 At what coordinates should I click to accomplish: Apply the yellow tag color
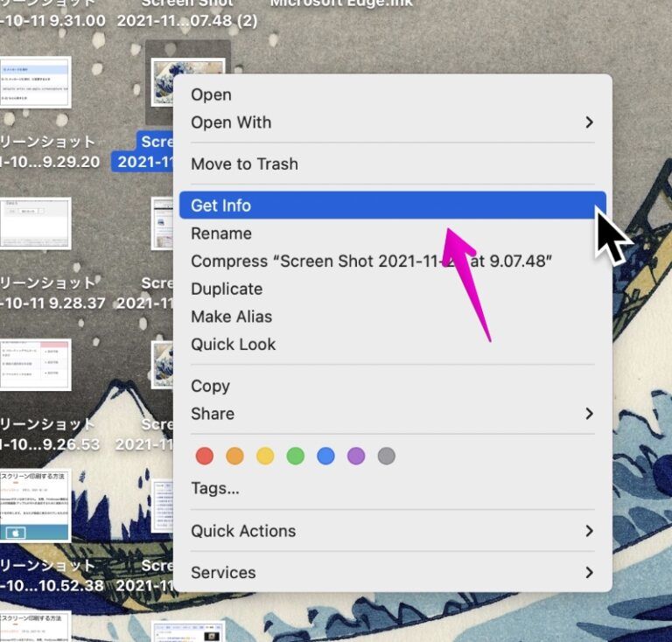(265, 456)
